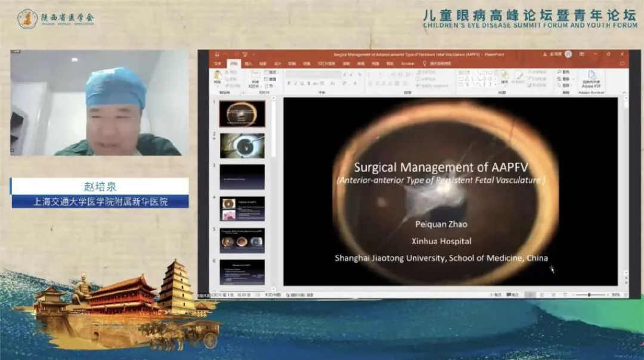
Task: Select slide 2 thumbnail with eye surgery
Action: pyautogui.click(x=242, y=145)
